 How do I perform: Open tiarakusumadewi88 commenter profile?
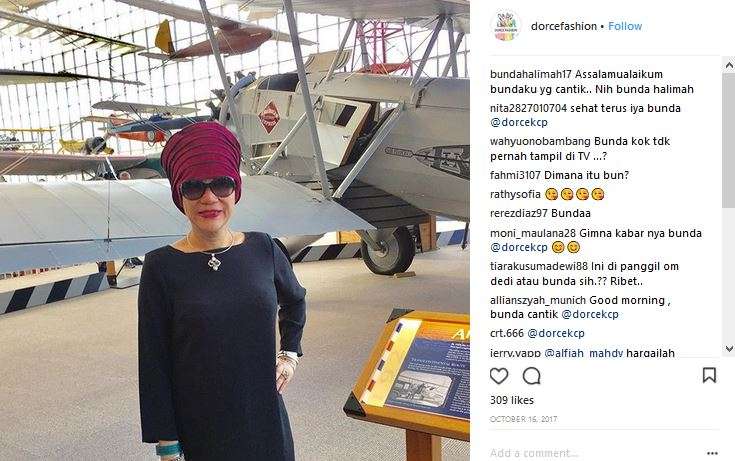[539, 266]
